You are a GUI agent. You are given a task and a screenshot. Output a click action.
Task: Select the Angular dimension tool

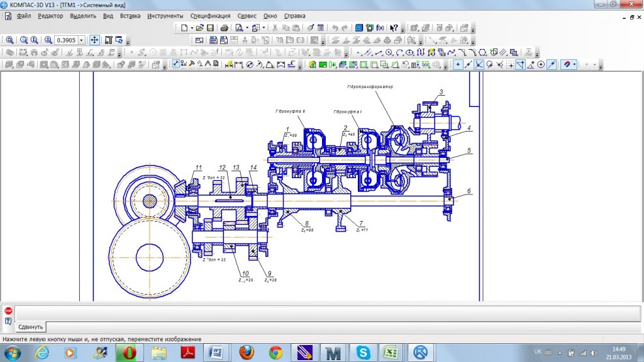point(270,65)
